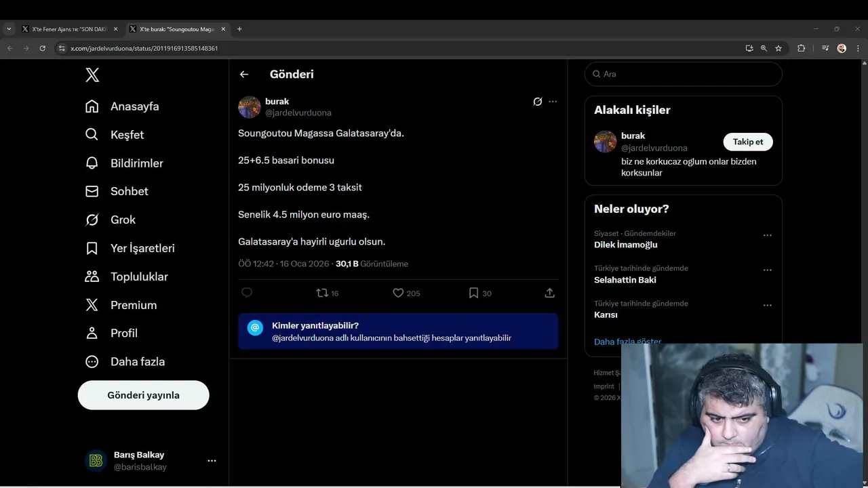868x488 pixels.
Task: Open 30,1 B Görüntüleme view count
Action: tap(372, 264)
